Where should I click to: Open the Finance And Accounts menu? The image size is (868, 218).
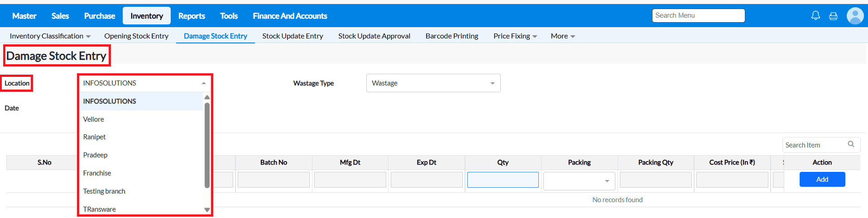[x=290, y=16]
